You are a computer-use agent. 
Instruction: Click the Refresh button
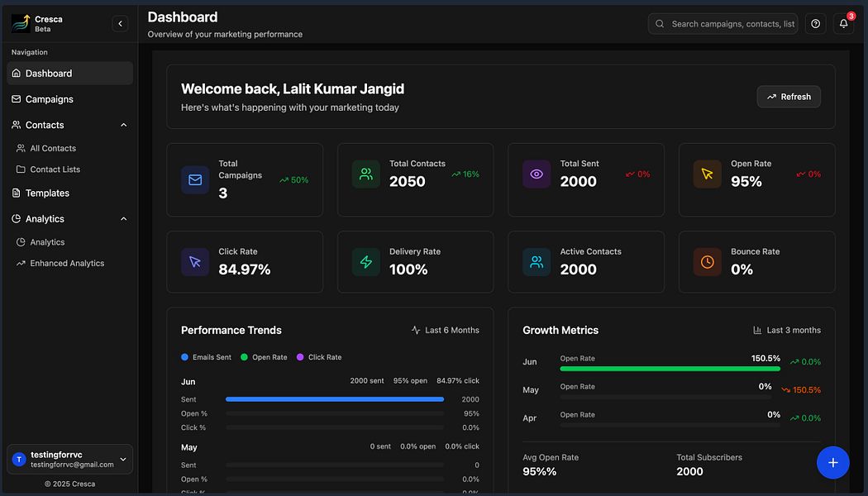click(789, 97)
